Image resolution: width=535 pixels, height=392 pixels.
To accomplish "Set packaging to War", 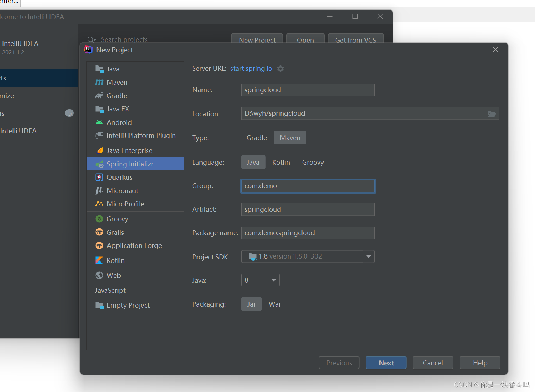I will coord(275,304).
